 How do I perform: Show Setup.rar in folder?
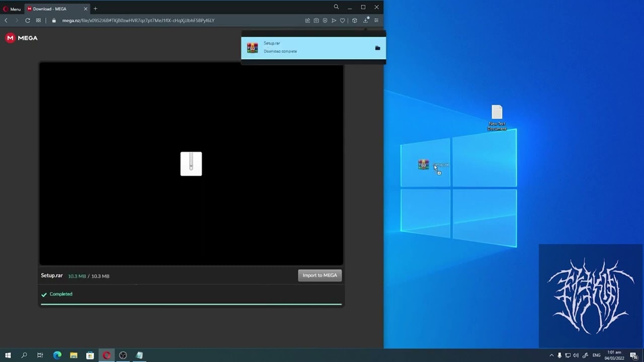click(377, 48)
